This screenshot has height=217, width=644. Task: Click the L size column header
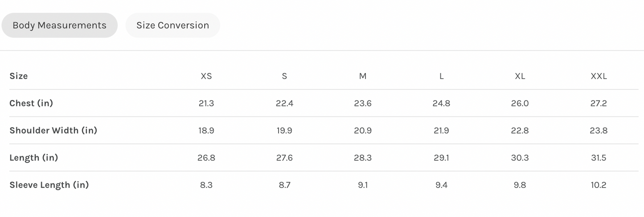[x=441, y=76]
